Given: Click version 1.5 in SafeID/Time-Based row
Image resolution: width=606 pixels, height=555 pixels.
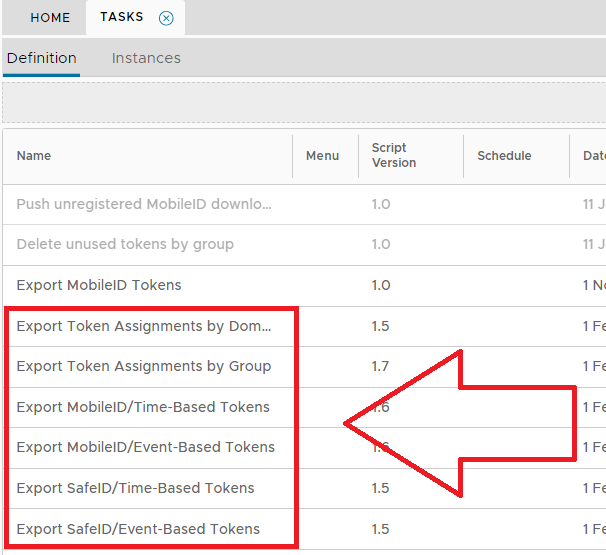Looking at the screenshot, I should [380, 488].
